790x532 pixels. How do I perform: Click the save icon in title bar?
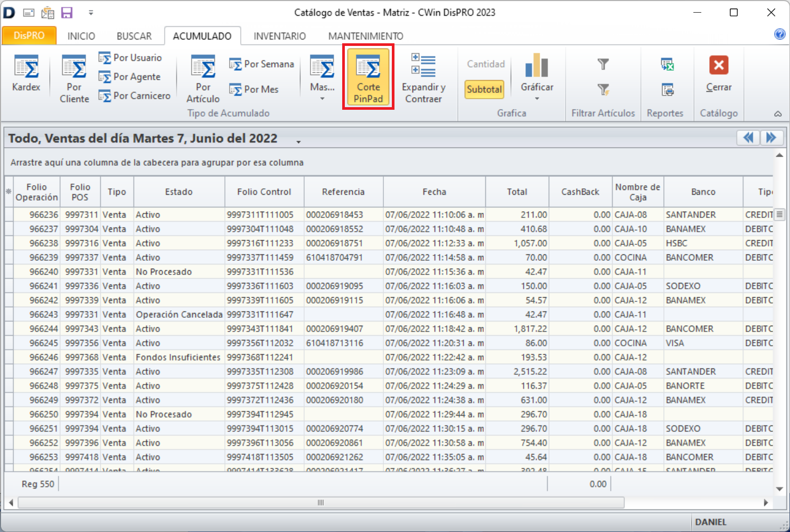tap(67, 13)
